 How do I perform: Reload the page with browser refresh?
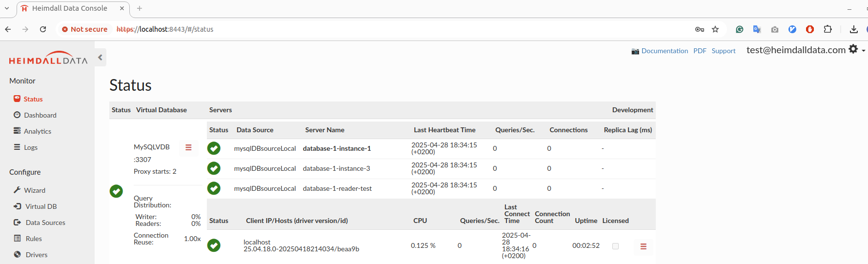click(43, 29)
